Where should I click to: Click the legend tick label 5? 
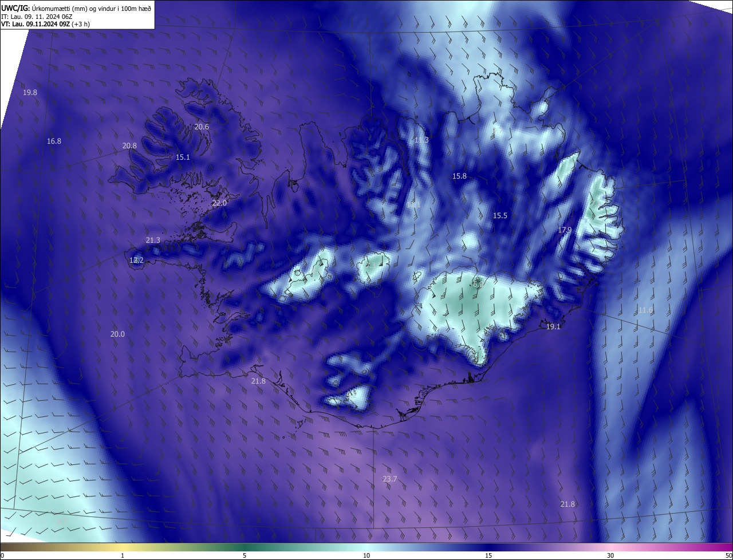pos(245,555)
